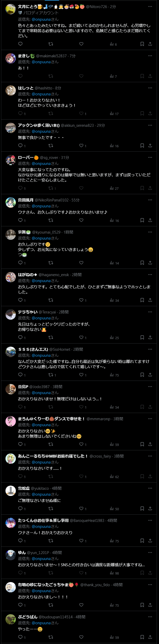The height and width of the screenshot is (644, 159).
Task: View analytics on はがねの's reply
Action: tap(114, 300)
